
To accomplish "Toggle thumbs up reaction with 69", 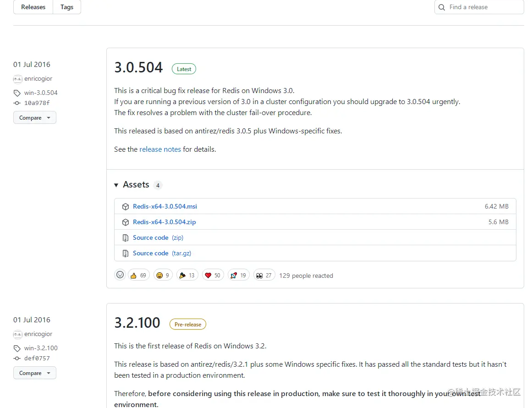I will click(138, 275).
